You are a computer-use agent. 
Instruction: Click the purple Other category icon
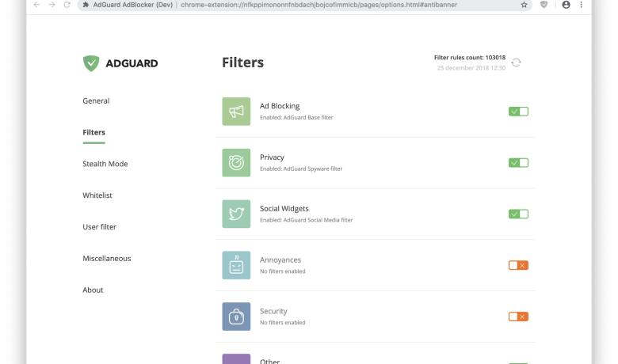click(x=236, y=359)
